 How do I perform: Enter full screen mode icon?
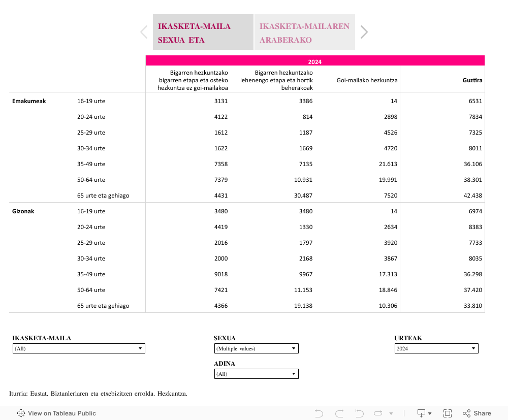(448, 413)
